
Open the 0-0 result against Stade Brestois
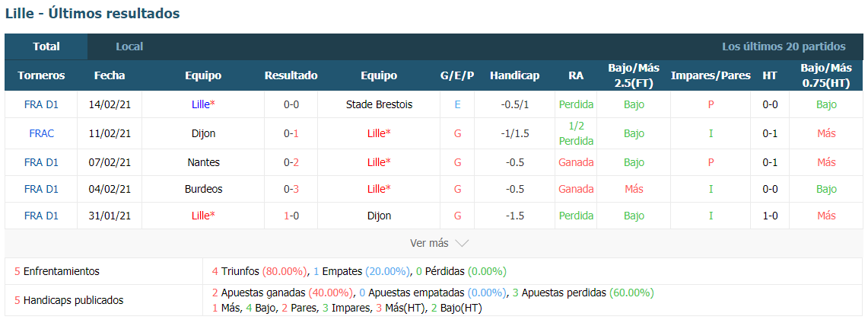point(291,104)
